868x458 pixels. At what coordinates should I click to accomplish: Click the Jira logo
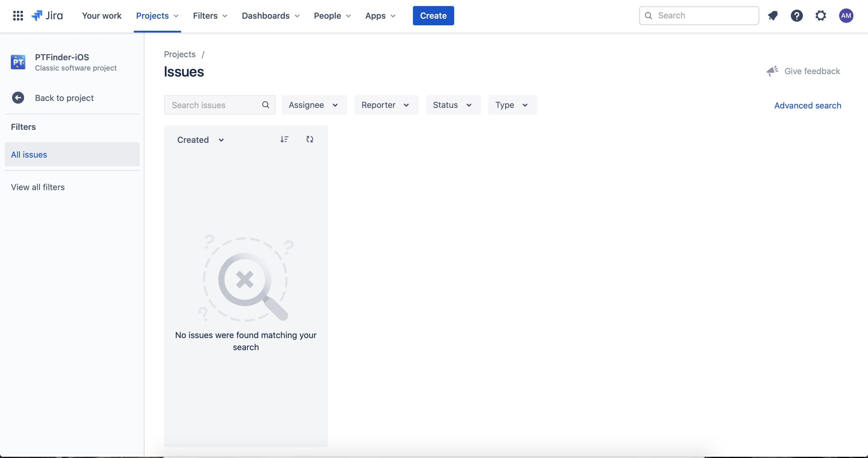tap(47, 15)
